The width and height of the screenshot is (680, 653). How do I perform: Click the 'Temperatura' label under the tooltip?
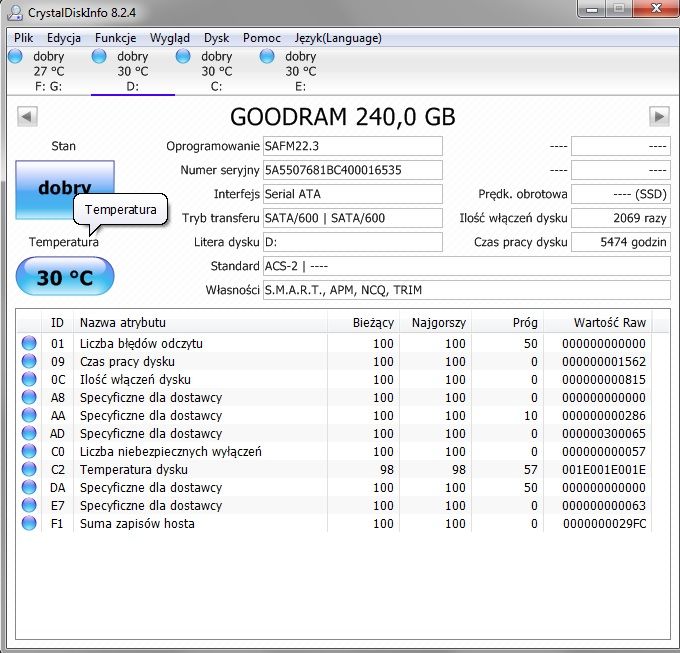pos(64,242)
